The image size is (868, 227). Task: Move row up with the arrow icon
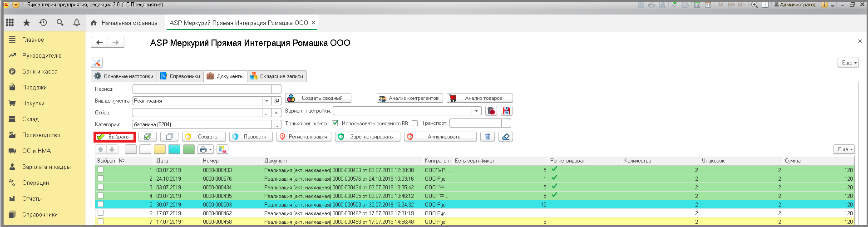click(101, 149)
